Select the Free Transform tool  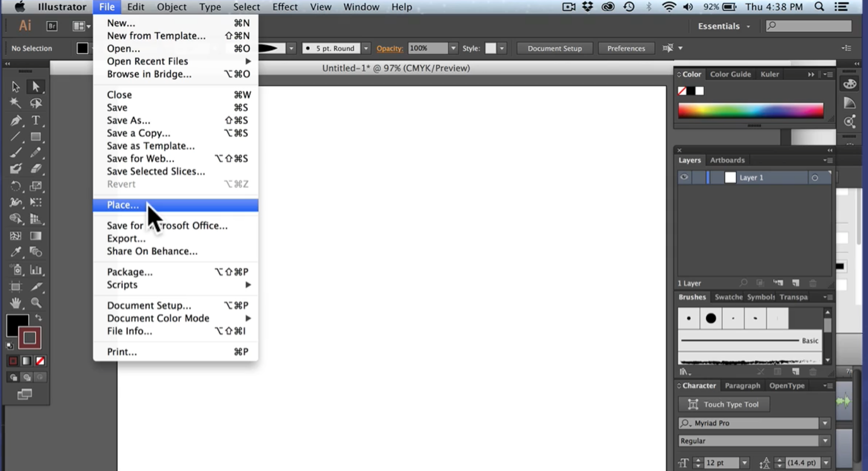click(35, 202)
